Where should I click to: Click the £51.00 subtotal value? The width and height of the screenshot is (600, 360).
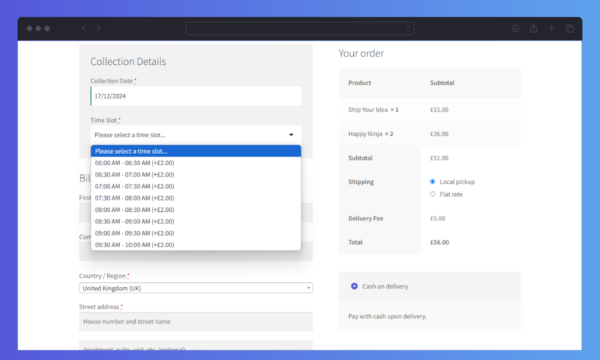(439, 158)
